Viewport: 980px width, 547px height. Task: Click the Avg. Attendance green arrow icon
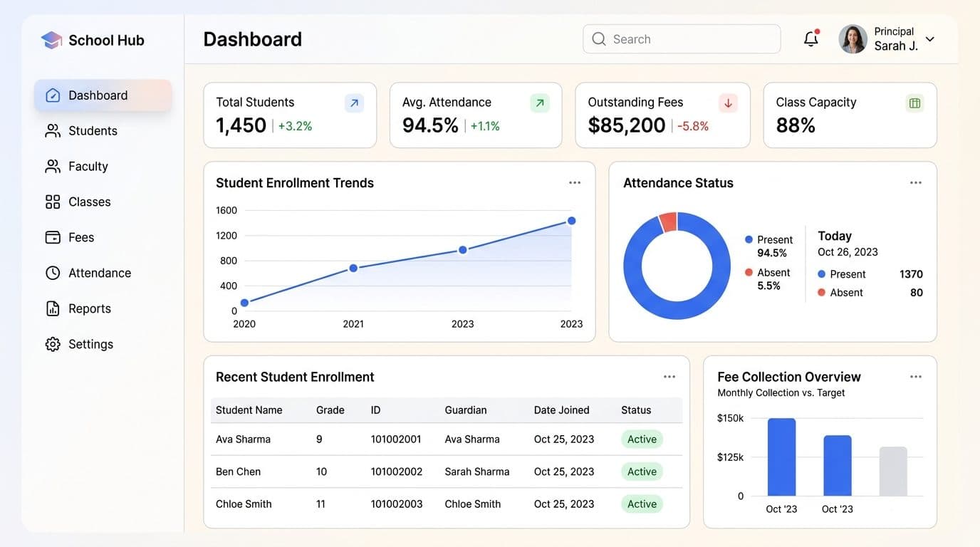tap(540, 103)
